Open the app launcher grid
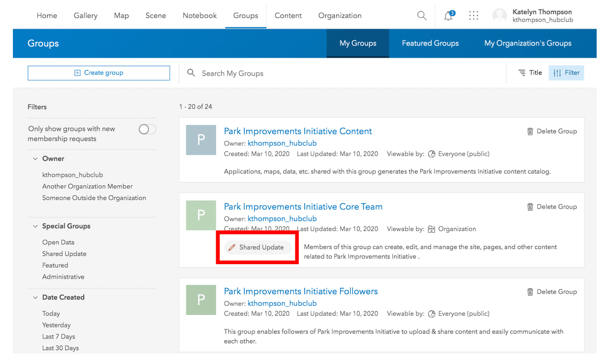 tap(474, 16)
